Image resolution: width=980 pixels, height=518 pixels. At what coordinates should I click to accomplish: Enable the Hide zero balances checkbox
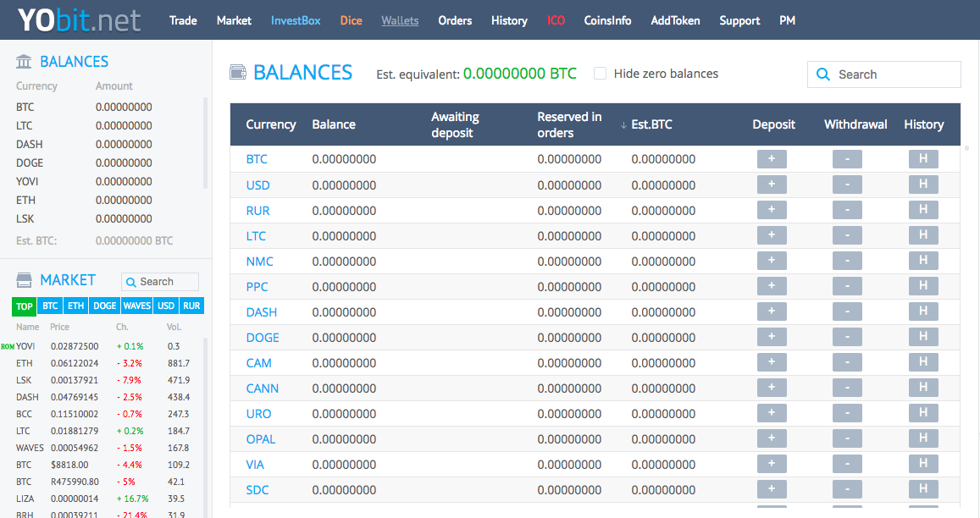pos(600,74)
